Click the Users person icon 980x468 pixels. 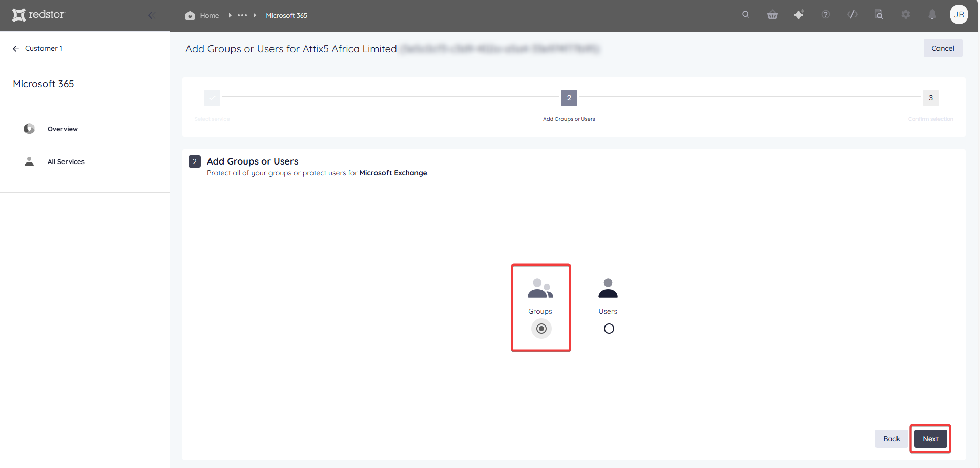608,288
